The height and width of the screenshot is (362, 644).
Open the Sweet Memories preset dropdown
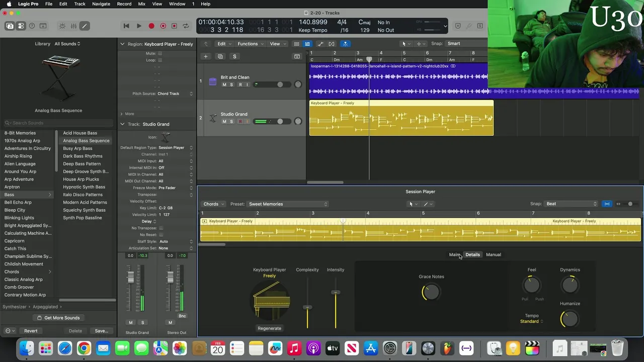[288, 204]
